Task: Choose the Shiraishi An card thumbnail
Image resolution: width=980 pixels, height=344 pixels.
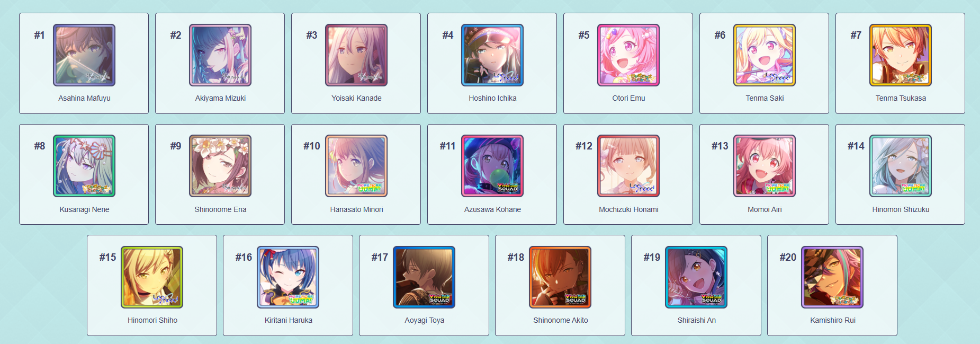Action: (696, 277)
